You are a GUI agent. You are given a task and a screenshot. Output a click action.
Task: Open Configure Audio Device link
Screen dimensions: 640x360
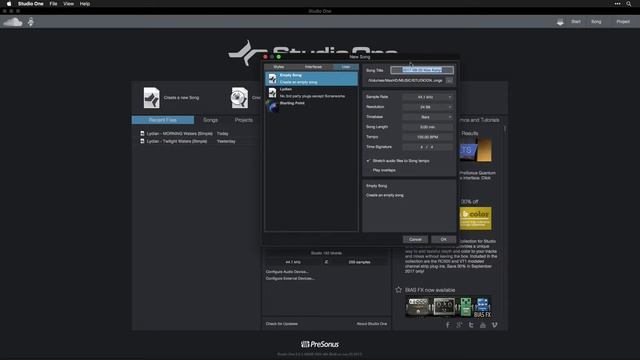coord(287,271)
